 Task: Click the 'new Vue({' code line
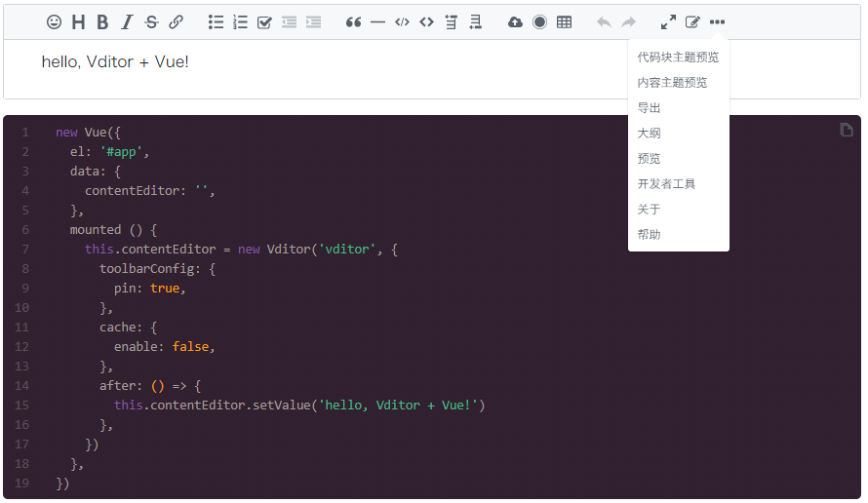88,133
